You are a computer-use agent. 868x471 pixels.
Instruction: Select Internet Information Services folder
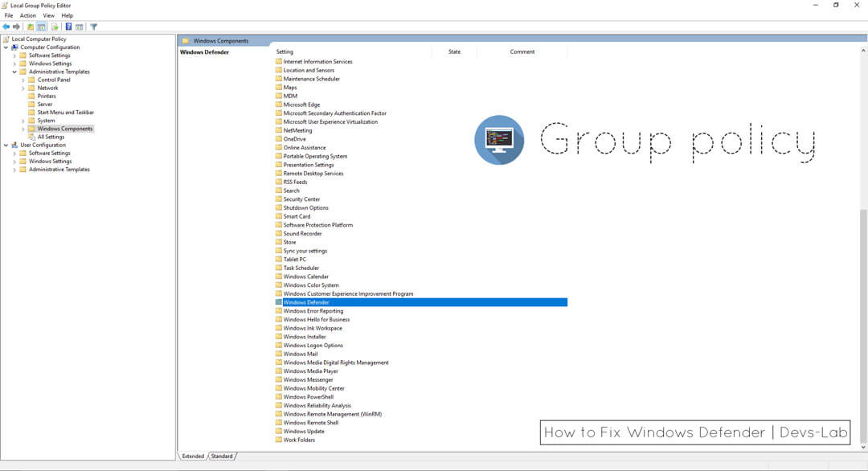click(x=317, y=61)
